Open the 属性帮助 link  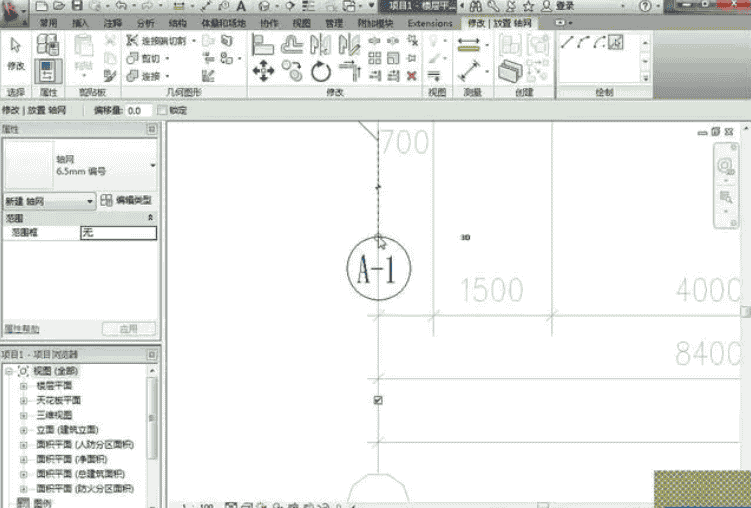22,328
